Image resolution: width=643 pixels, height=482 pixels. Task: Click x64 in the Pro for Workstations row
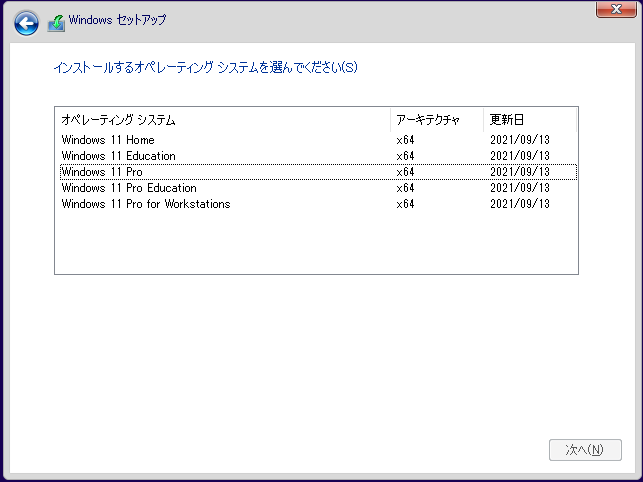click(405, 204)
